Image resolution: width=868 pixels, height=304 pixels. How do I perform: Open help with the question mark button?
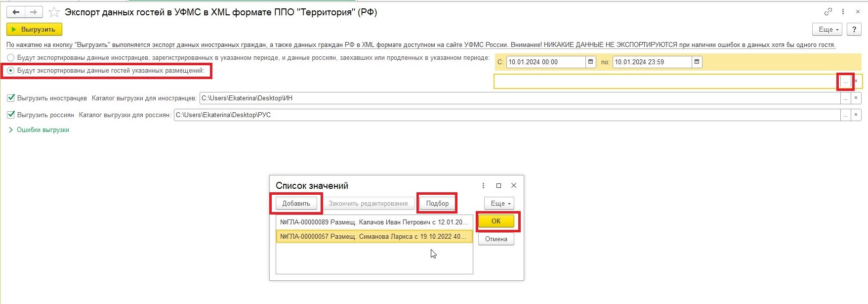854,30
